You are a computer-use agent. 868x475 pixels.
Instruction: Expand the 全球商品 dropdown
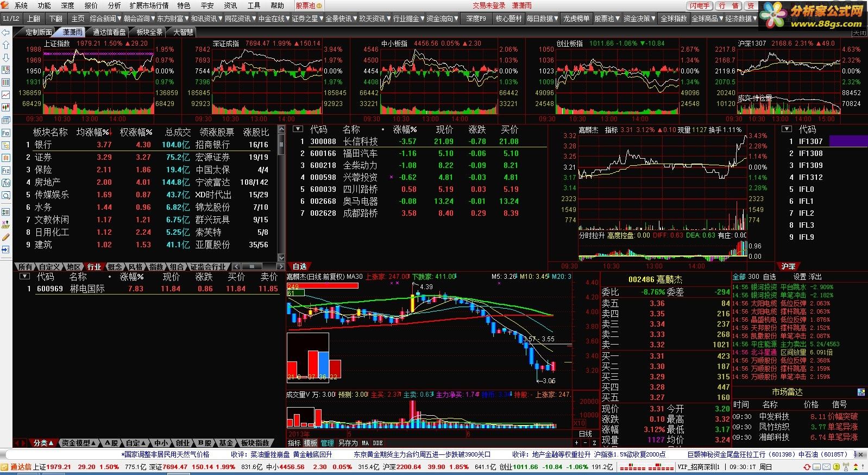(x=707, y=18)
